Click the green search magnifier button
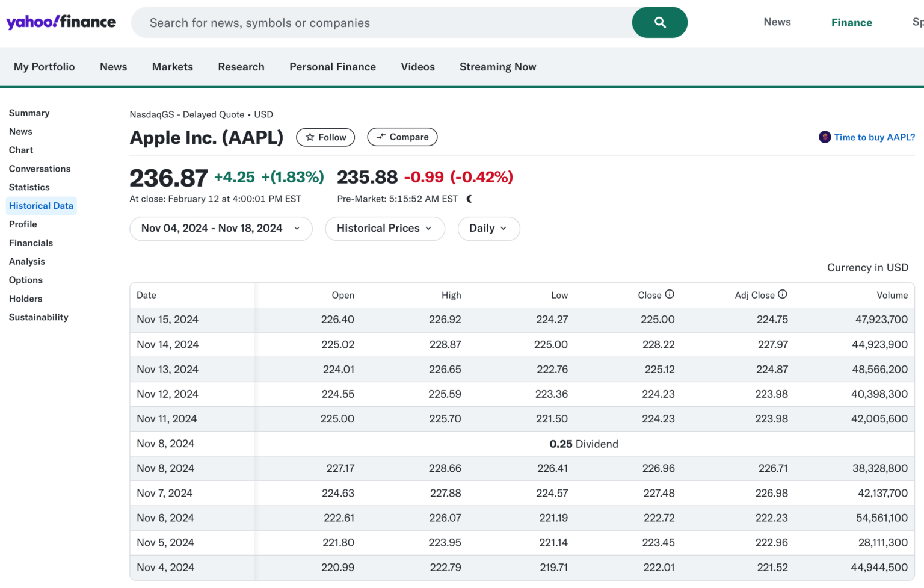Viewport: 924px width, 588px height. coord(659,22)
